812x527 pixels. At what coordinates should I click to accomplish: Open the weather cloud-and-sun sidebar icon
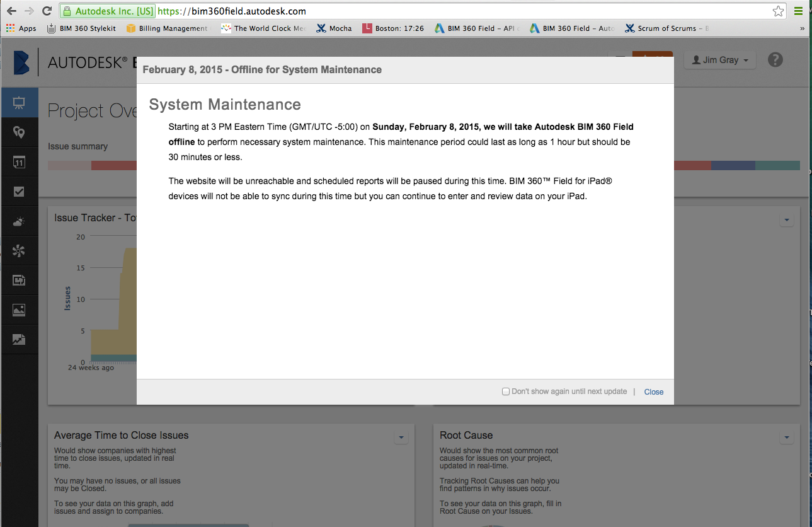(19, 221)
